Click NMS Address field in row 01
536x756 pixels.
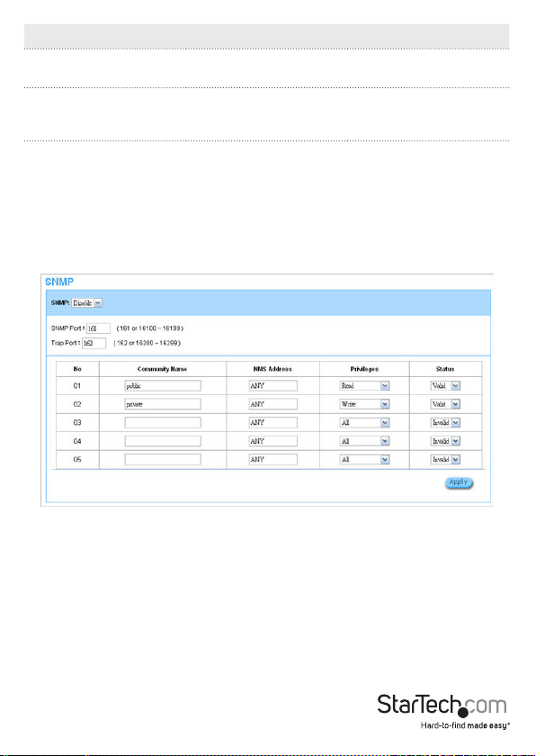coord(273,386)
